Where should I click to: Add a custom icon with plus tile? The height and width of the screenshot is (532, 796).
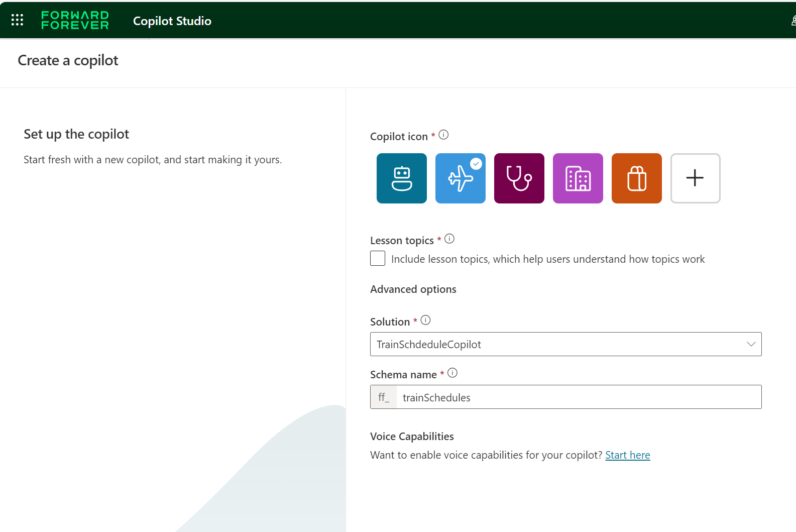[695, 178]
